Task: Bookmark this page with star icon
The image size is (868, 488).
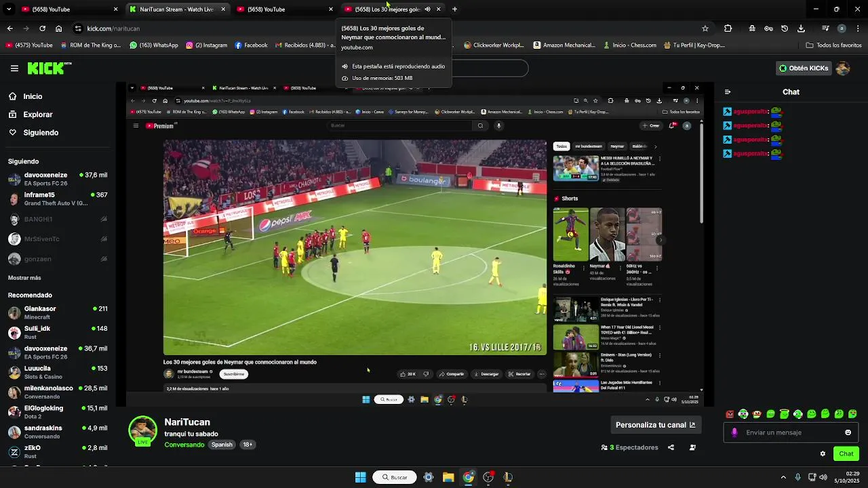Action: pyautogui.click(x=705, y=28)
